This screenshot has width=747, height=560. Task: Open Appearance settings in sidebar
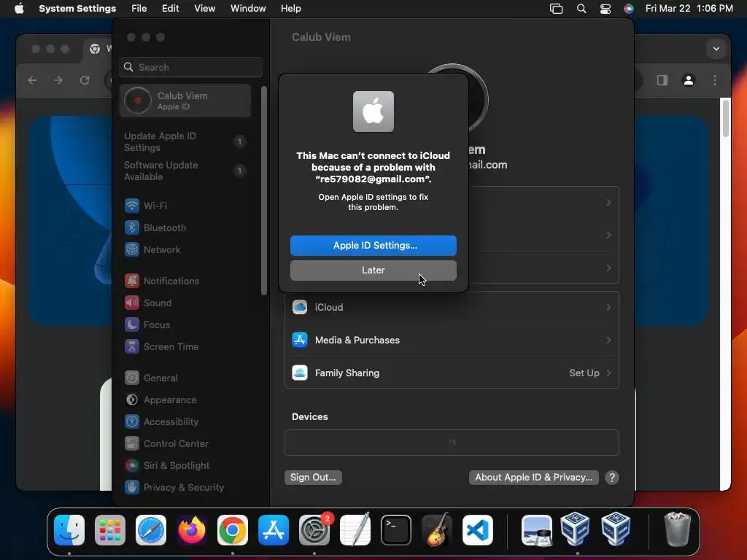click(186, 400)
